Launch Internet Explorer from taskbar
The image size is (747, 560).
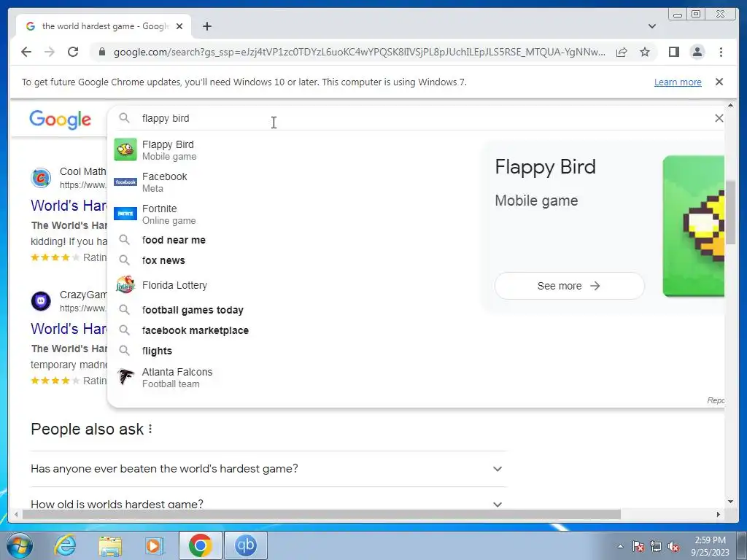pyautogui.click(x=65, y=545)
